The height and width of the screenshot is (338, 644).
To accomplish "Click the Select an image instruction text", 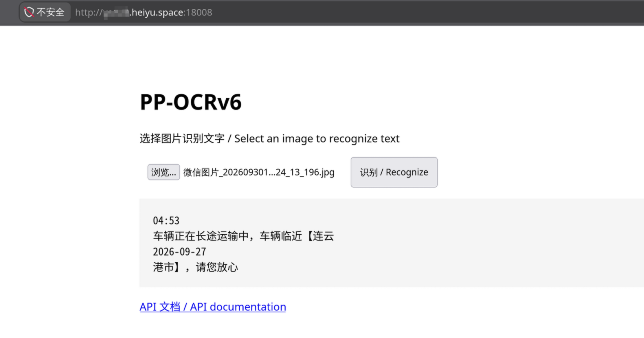I will point(317,139).
